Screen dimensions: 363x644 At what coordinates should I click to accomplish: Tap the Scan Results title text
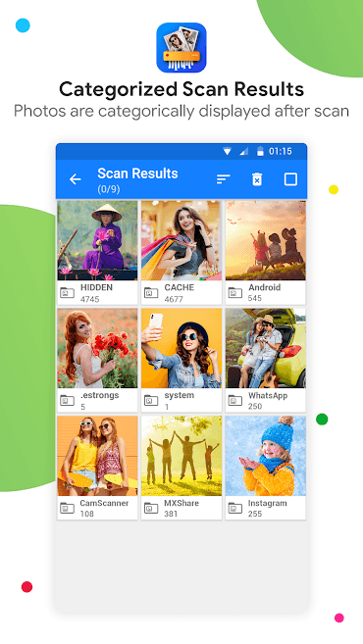pyautogui.click(x=137, y=173)
